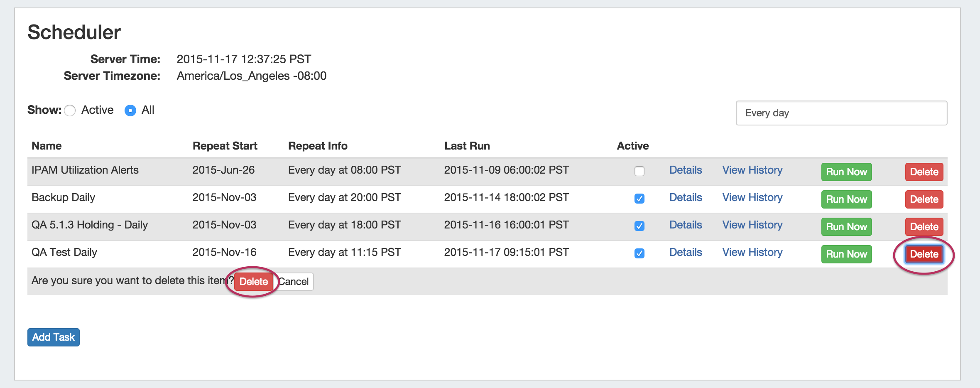Image resolution: width=980 pixels, height=388 pixels.
Task: Enable Active checkbox for IPAM Utilization Alerts
Action: [x=639, y=171]
